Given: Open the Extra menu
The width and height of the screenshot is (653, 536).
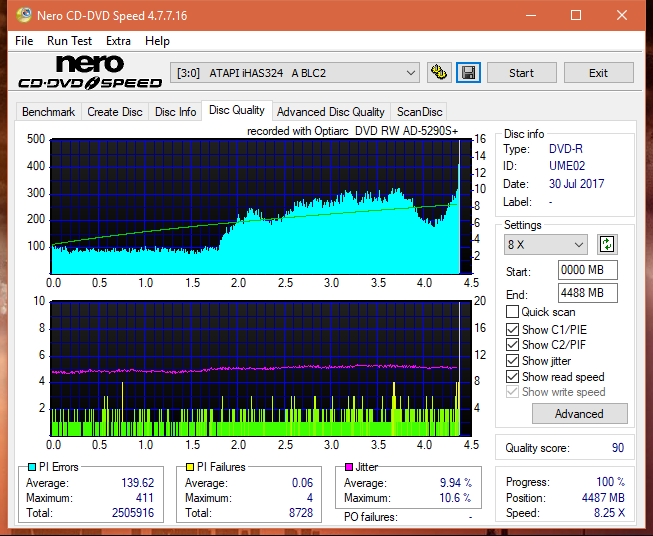Looking at the screenshot, I should pos(118,41).
